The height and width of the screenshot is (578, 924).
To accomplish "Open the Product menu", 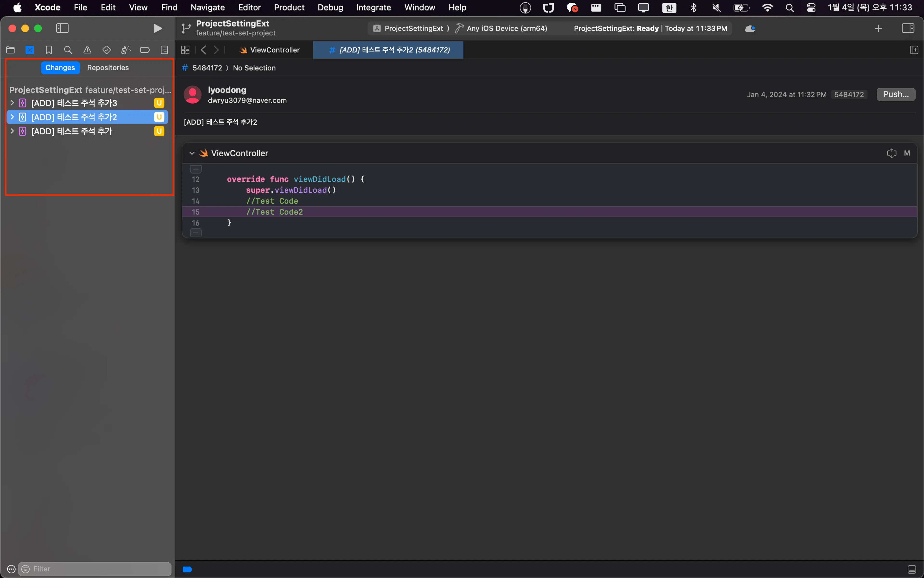I will point(289,8).
